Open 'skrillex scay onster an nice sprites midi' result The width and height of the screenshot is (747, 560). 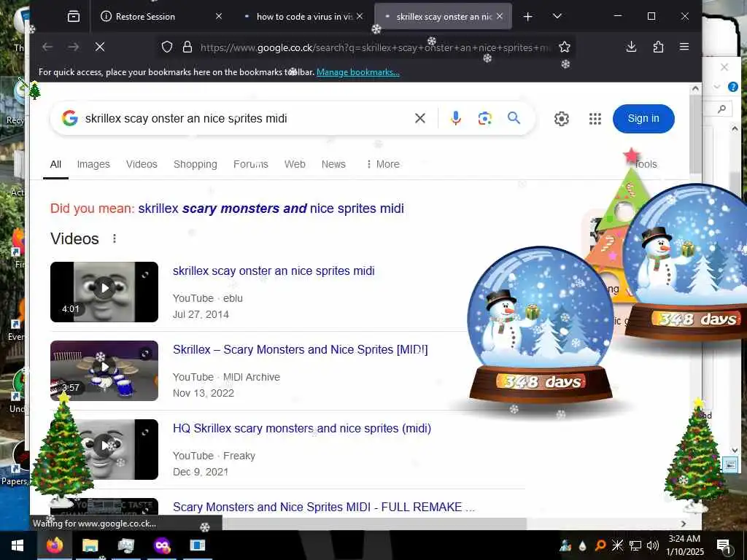(x=274, y=271)
